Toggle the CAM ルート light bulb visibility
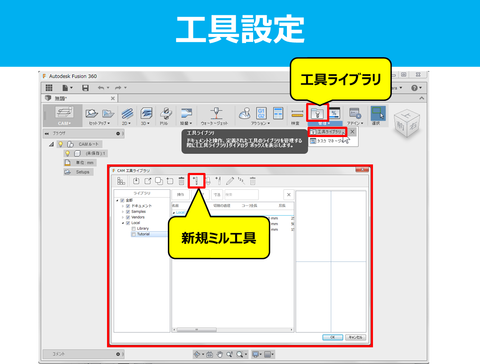This screenshot has width=480, height=364. [60, 144]
